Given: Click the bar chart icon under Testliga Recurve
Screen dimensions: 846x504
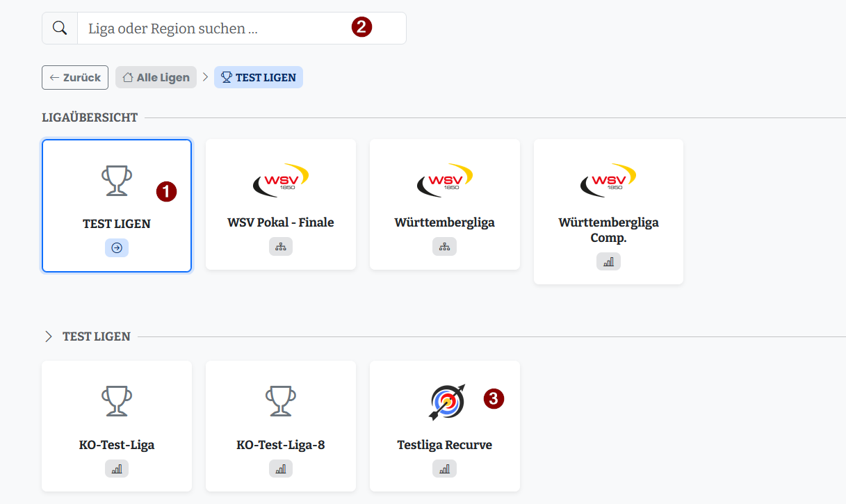Looking at the screenshot, I should (x=445, y=469).
